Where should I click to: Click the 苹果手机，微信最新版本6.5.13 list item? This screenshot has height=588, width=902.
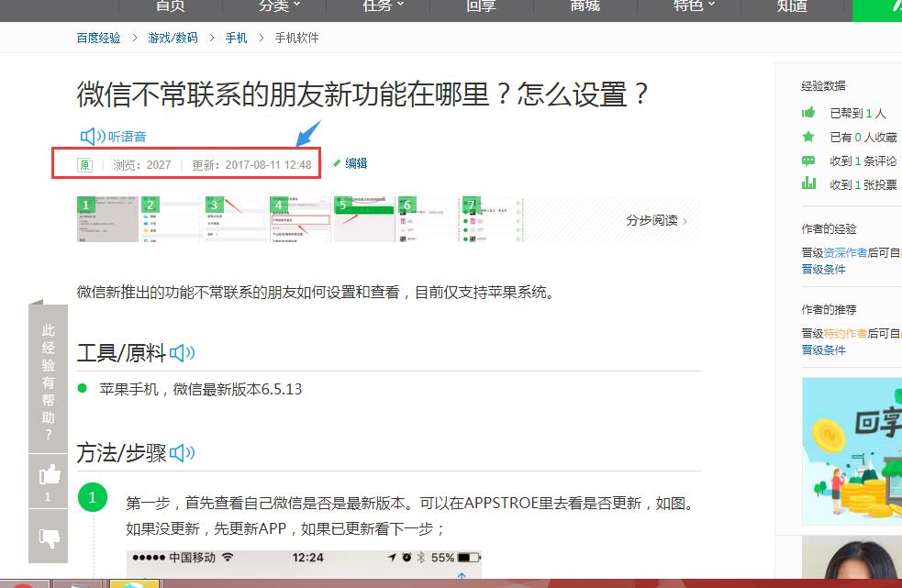[201, 389]
